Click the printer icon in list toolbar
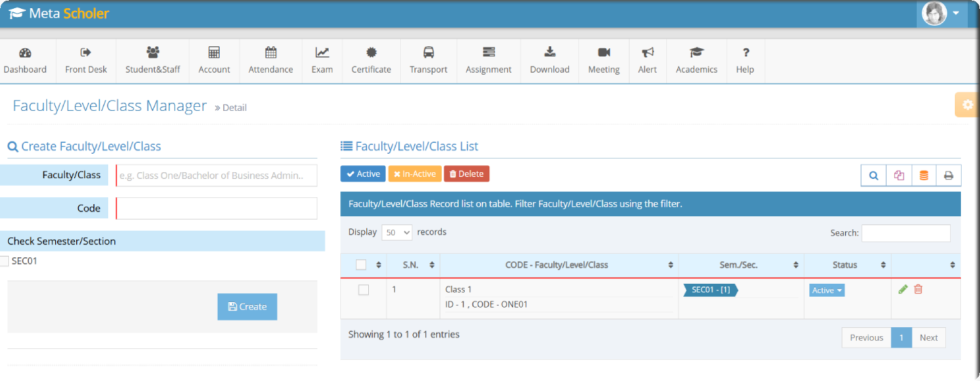 [x=948, y=176]
